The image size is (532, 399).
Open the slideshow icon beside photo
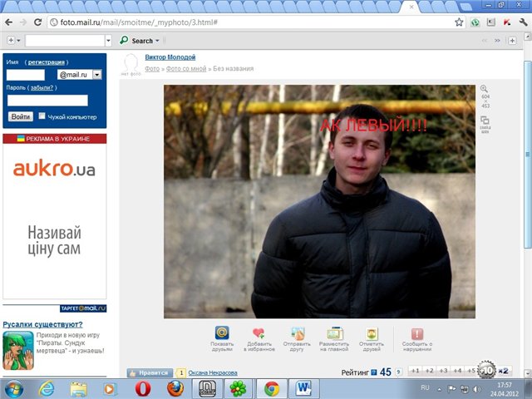(485, 120)
